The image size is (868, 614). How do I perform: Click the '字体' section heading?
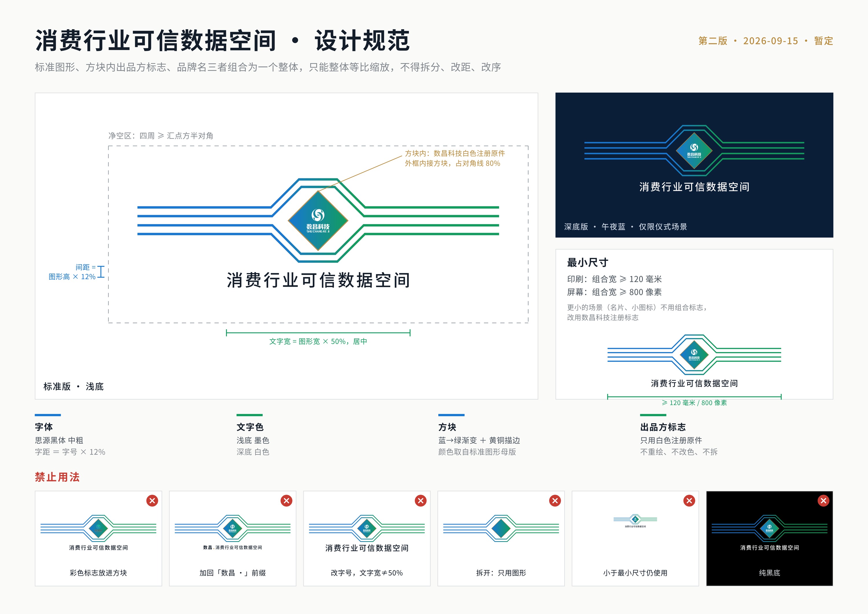(x=44, y=427)
